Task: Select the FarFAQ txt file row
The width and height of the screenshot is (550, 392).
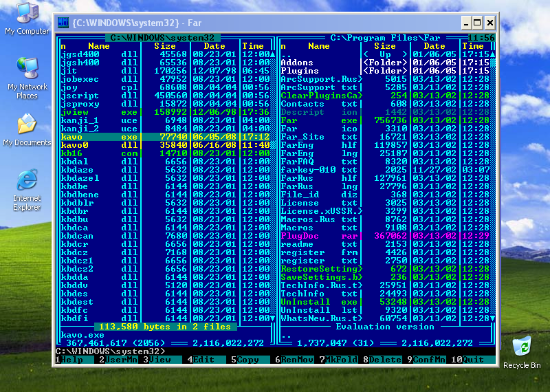Action: tap(385, 162)
